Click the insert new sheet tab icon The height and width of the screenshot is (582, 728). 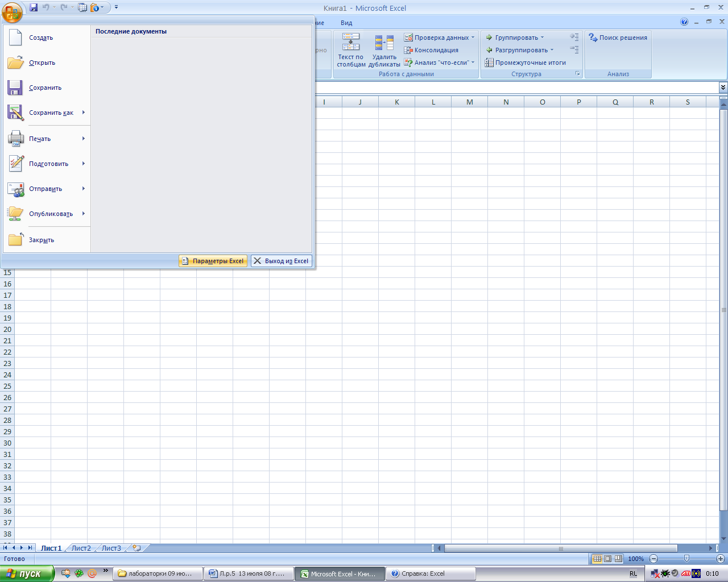(x=136, y=548)
